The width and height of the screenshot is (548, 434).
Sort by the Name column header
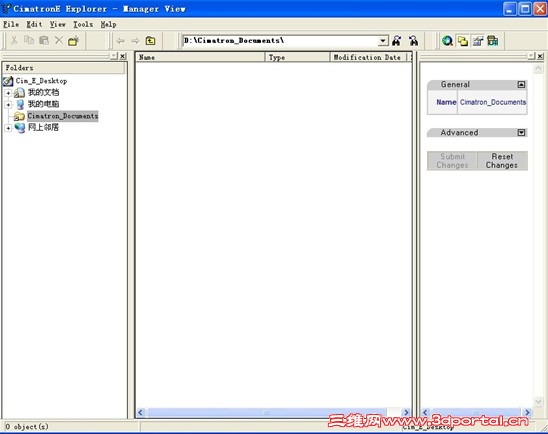point(200,57)
